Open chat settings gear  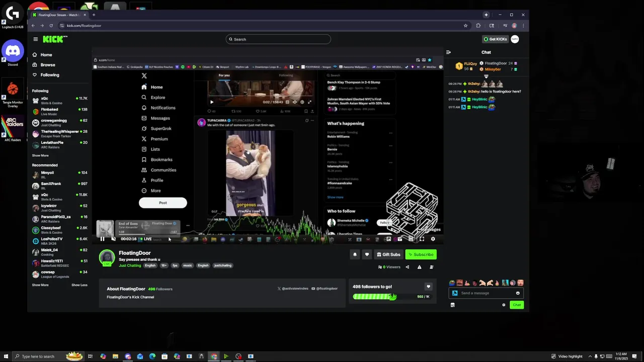coord(504,305)
